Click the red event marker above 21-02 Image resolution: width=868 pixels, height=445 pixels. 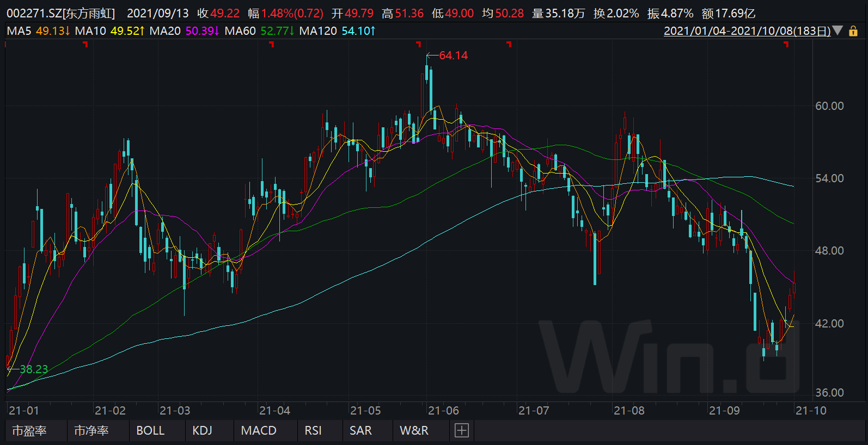(85, 44)
